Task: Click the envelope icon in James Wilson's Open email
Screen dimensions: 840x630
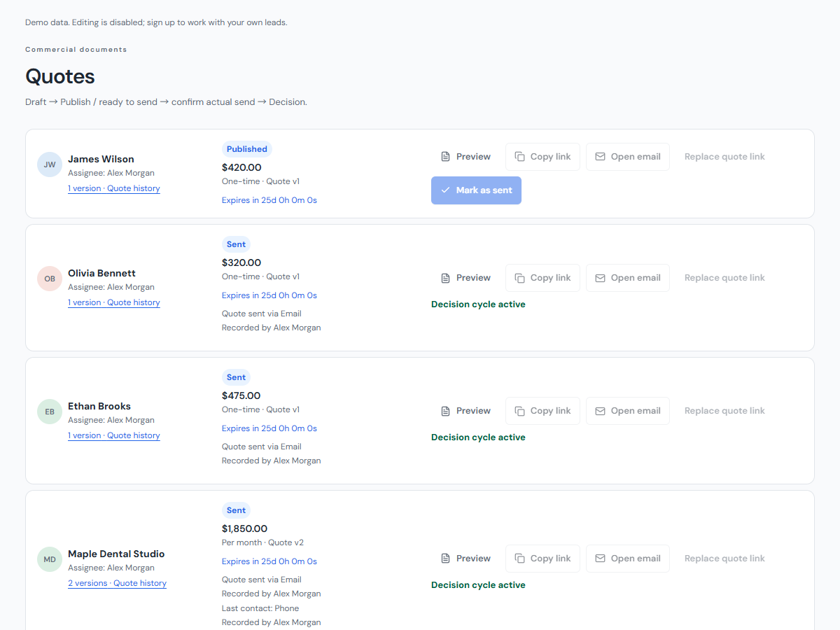Action: pyautogui.click(x=600, y=157)
